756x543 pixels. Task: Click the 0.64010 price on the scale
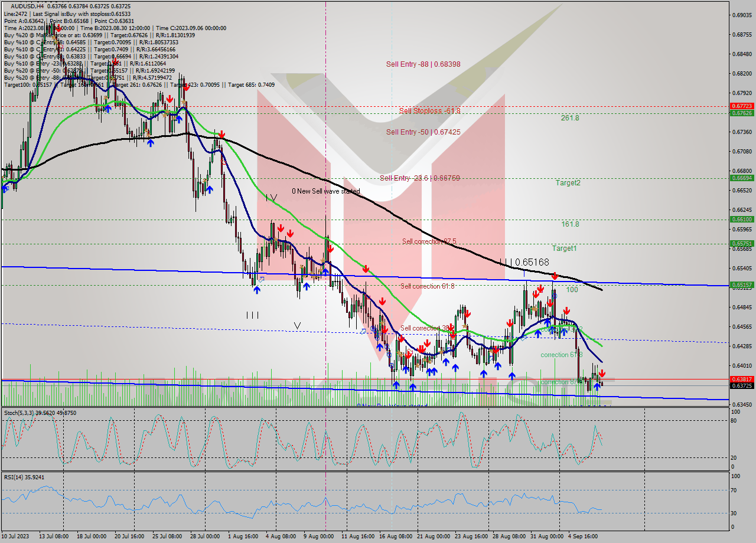pos(742,365)
